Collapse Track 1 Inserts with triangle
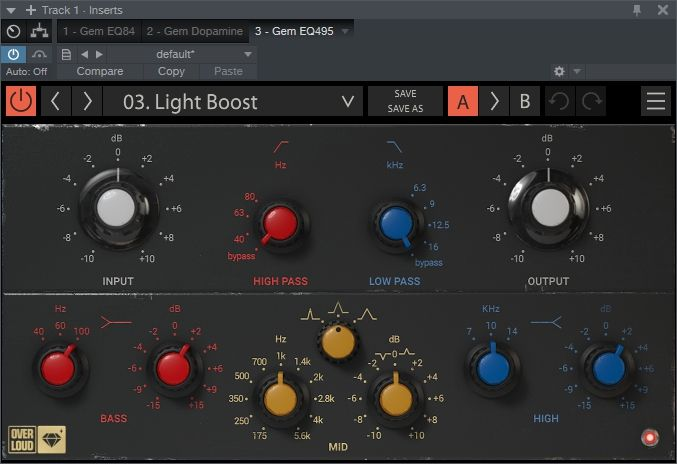The height and width of the screenshot is (464, 677). point(11,10)
